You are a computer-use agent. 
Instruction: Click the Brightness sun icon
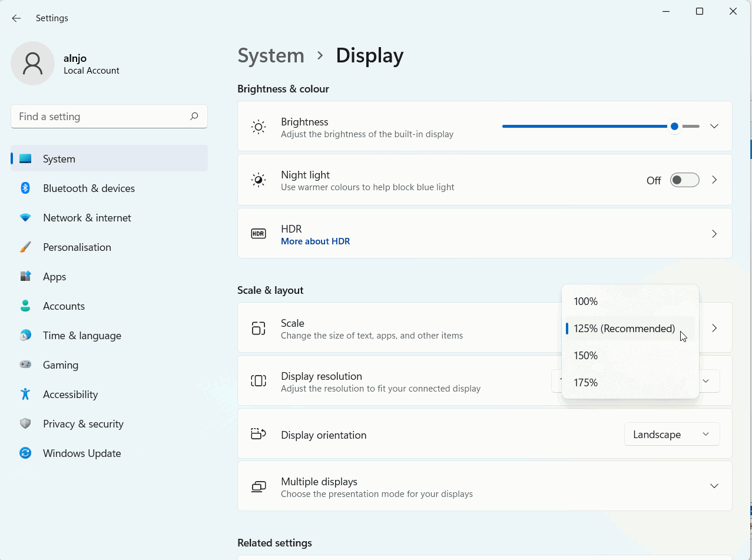coord(259,127)
